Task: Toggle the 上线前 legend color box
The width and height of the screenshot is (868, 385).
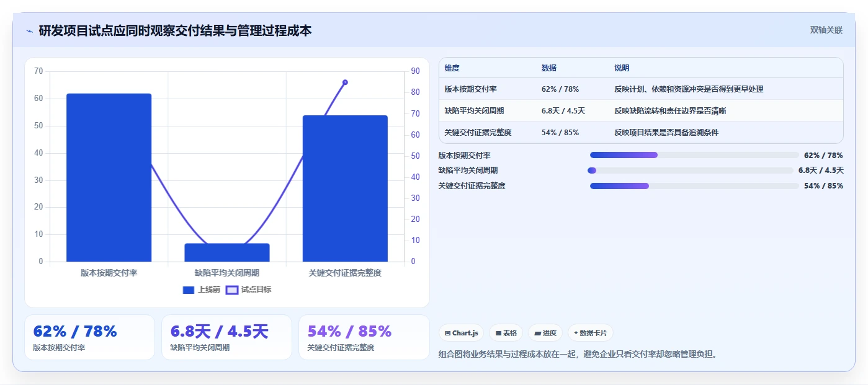Action: coord(189,290)
